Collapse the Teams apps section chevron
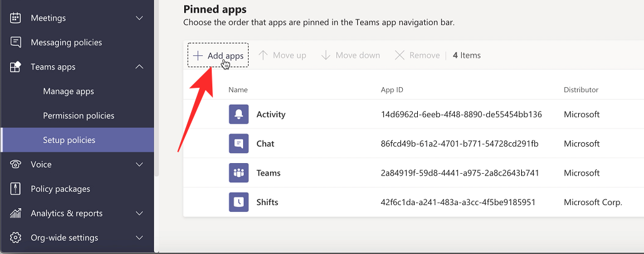The height and width of the screenshot is (254, 644). point(140,66)
